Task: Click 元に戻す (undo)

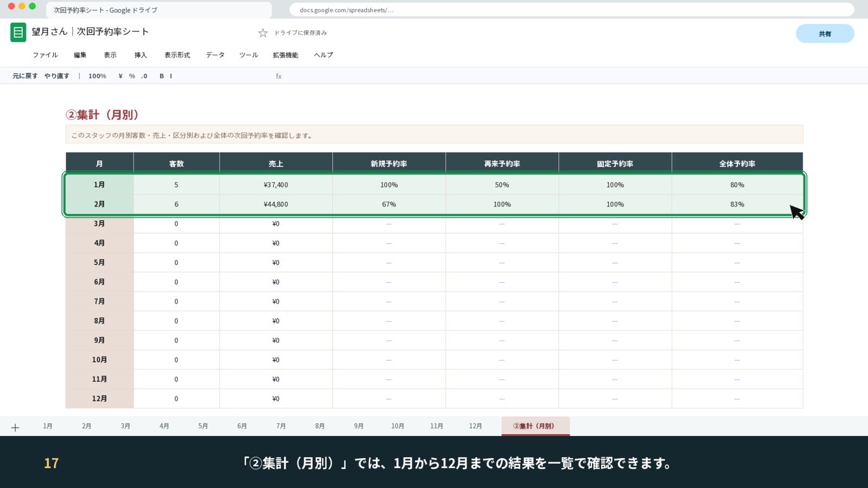Action: [x=25, y=76]
